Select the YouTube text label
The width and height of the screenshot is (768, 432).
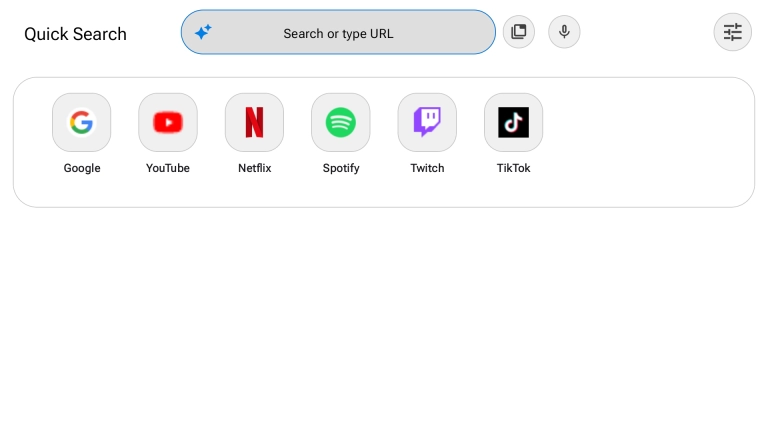point(168,168)
